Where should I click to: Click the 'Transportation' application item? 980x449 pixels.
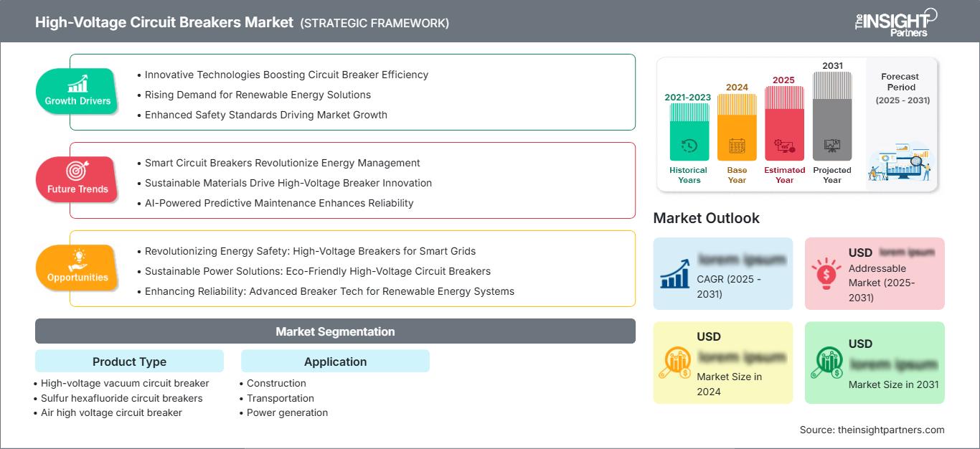click(281, 398)
